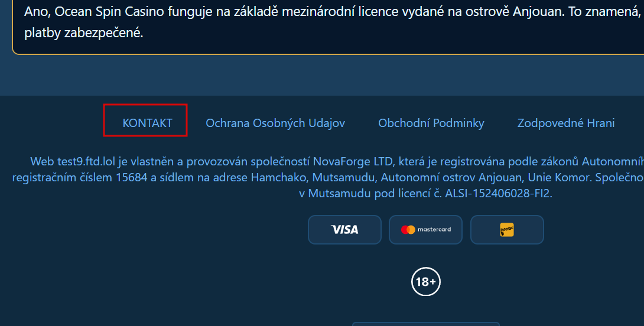Click the Visa payment icon
The image size is (644, 326).
(344, 230)
